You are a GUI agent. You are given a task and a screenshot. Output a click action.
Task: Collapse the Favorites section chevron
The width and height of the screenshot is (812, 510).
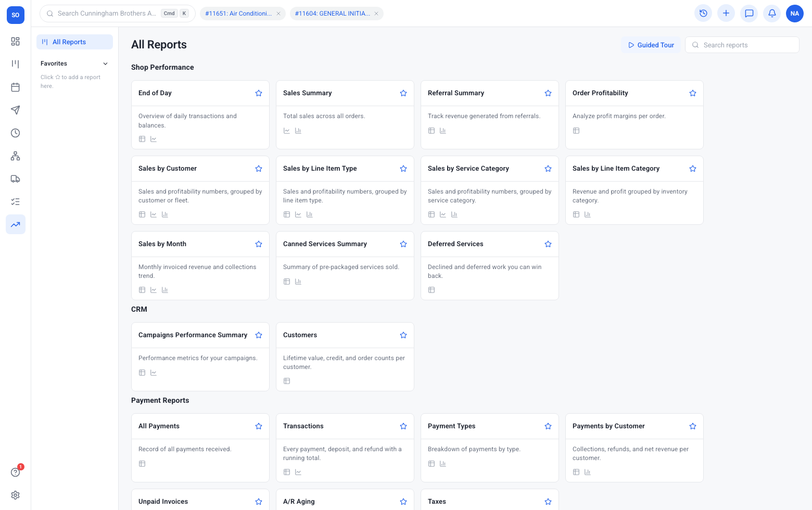[106, 63]
